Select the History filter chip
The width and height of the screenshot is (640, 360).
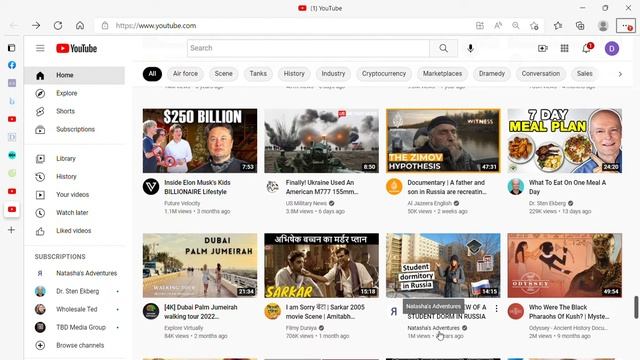pos(294,74)
